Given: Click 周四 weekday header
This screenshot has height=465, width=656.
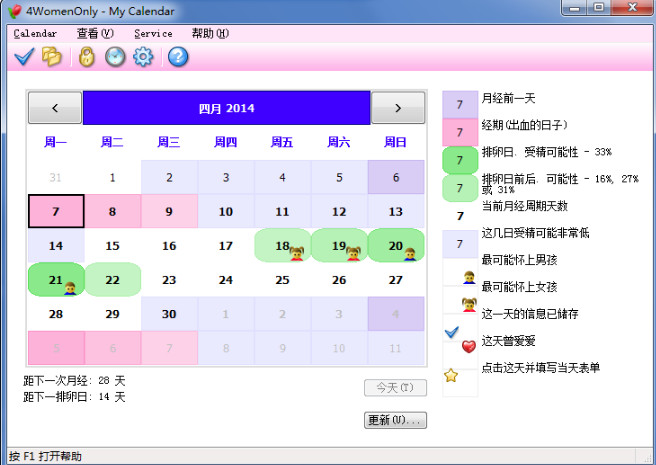Looking at the screenshot, I should (x=226, y=142).
